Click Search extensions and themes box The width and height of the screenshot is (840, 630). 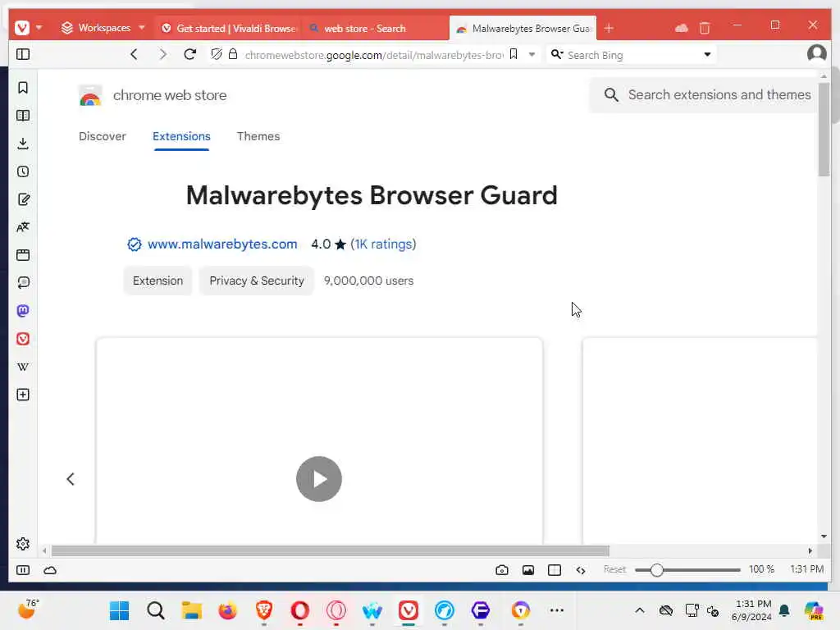[705, 95]
